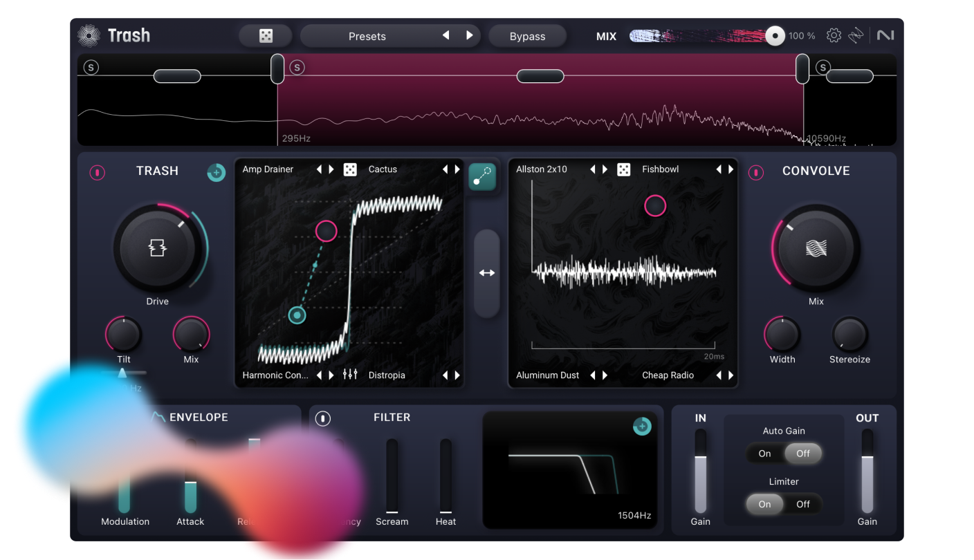Viewport: 974px width, 560px height.
Task: Solo the low frequency band
Action: tap(91, 67)
